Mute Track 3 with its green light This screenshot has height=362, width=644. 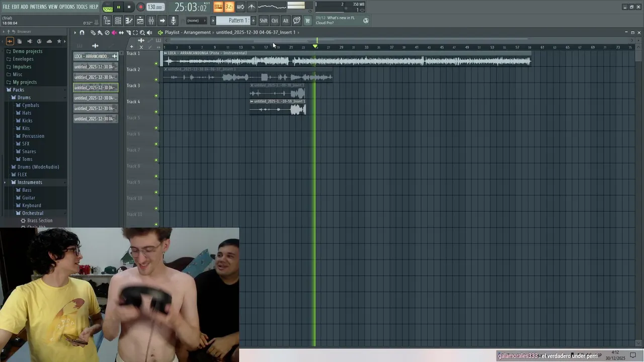pyautogui.click(x=156, y=96)
